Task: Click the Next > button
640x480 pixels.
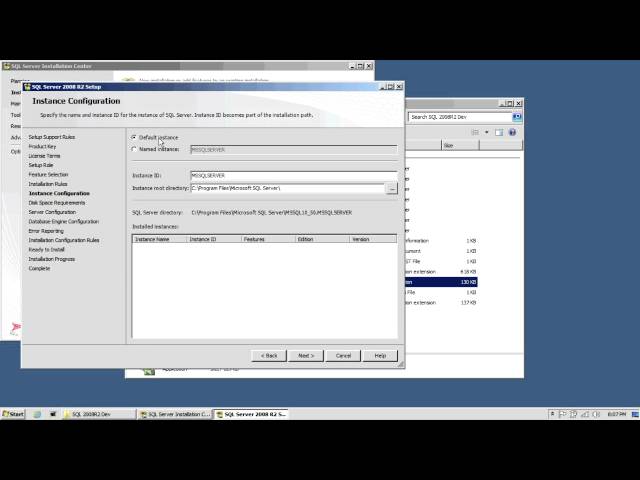Action: (x=306, y=356)
